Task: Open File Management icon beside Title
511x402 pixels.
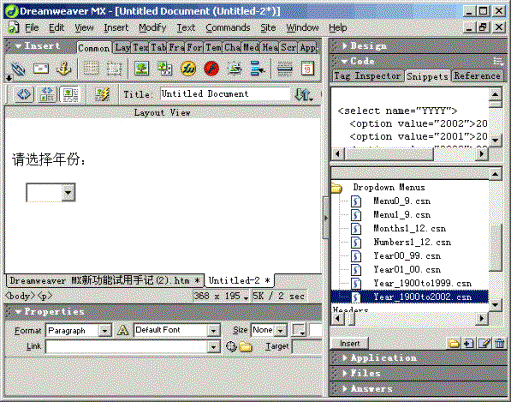Action: click(304, 95)
